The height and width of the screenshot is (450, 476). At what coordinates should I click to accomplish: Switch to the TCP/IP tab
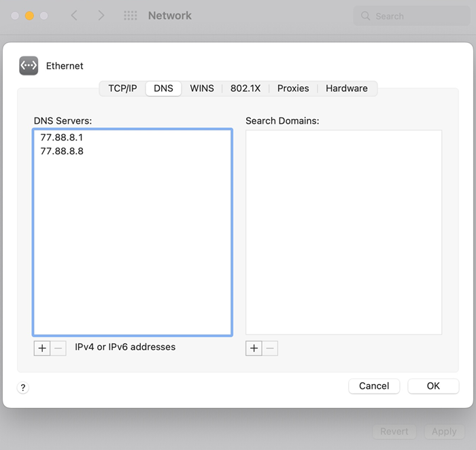click(x=122, y=88)
